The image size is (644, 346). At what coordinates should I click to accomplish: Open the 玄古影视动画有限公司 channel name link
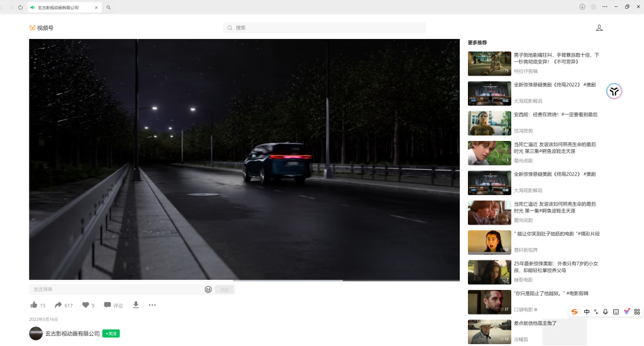click(x=72, y=333)
